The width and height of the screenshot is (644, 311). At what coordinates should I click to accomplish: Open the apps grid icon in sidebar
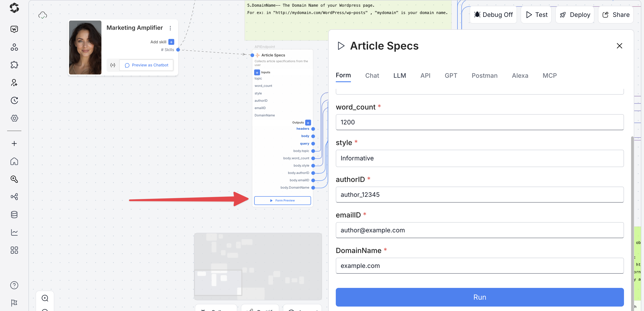pos(14,250)
